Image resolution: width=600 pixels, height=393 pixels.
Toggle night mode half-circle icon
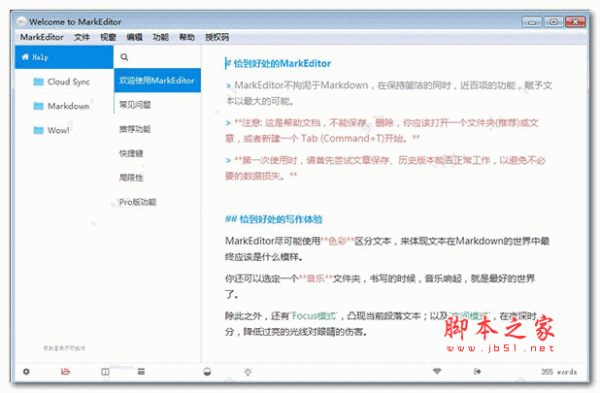tap(207, 372)
